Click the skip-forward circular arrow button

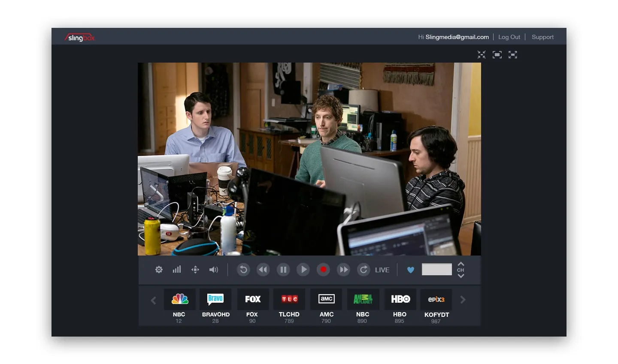tap(364, 270)
